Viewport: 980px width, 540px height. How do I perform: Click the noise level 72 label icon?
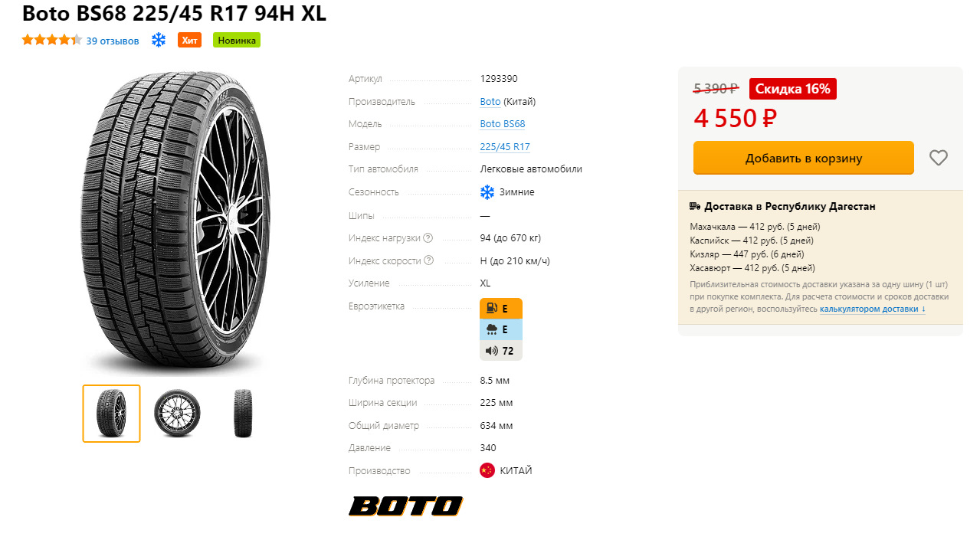[500, 351]
